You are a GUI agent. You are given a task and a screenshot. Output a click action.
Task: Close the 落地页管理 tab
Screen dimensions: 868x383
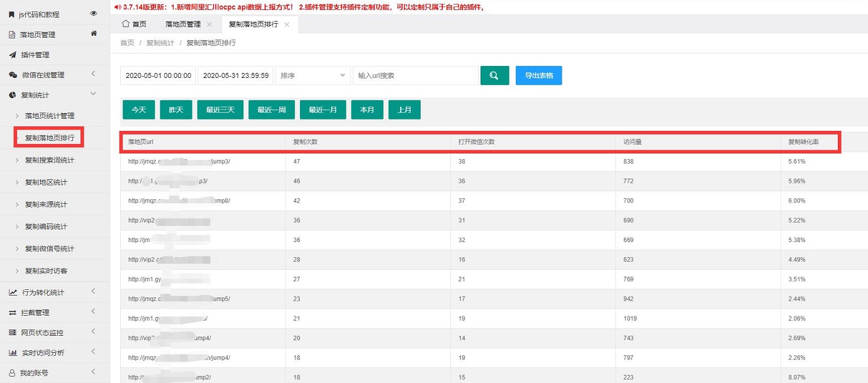pyautogui.click(x=209, y=25)
